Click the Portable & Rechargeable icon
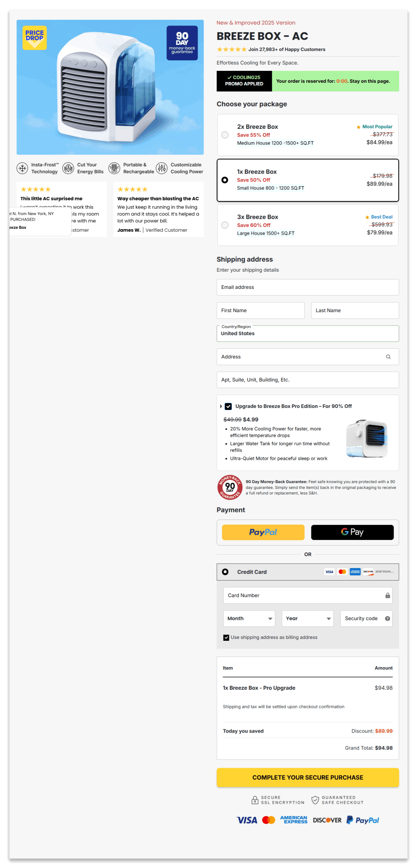417x868 pixels. click(114, 168)
